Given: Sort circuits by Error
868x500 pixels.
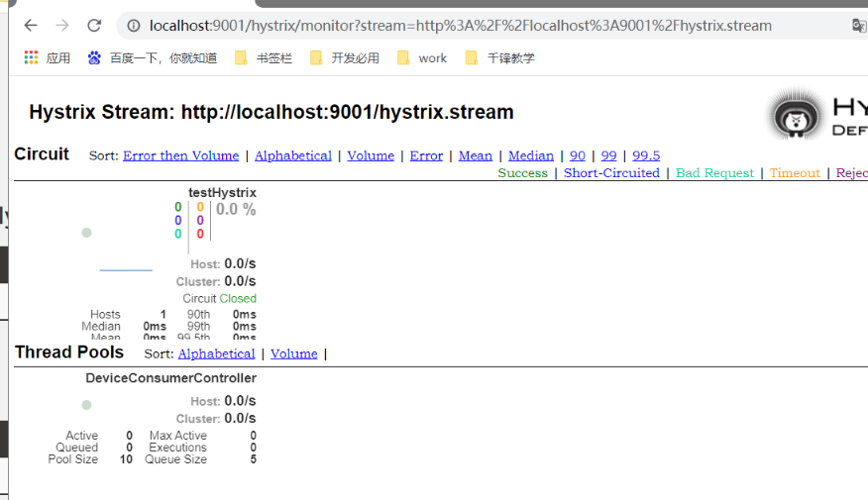Looking at the screenshot, I should (426, 156).
